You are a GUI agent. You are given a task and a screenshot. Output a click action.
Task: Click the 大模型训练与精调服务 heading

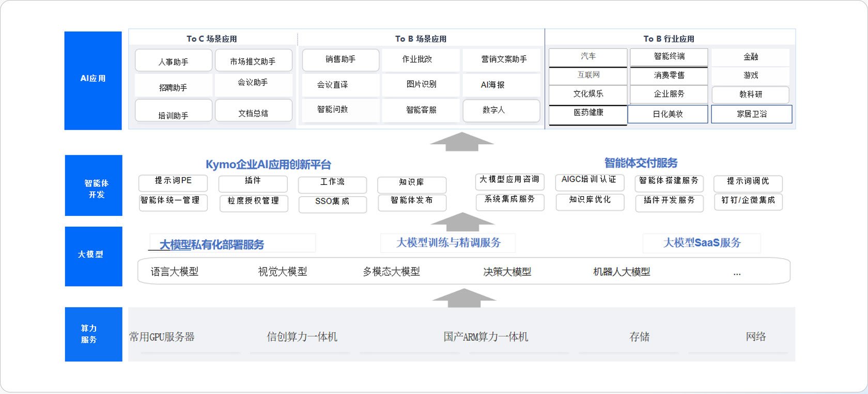448,243
